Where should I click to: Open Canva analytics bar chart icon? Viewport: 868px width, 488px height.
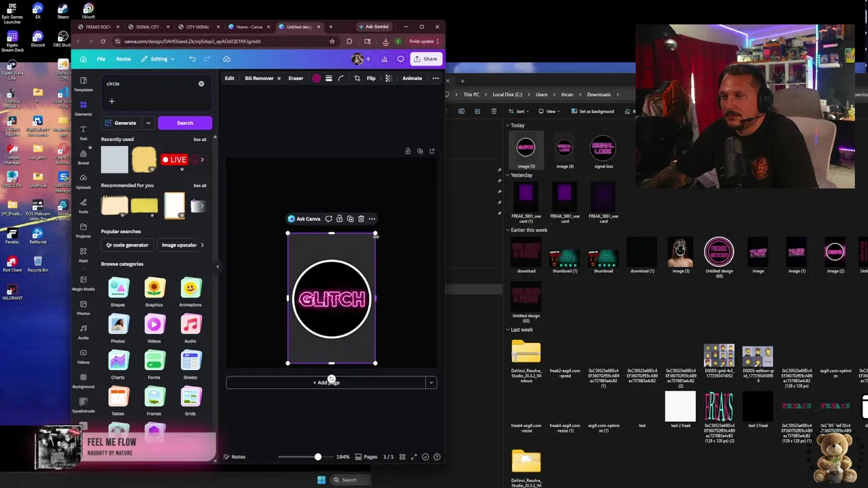pyautogui.click(x=384, y=59)
